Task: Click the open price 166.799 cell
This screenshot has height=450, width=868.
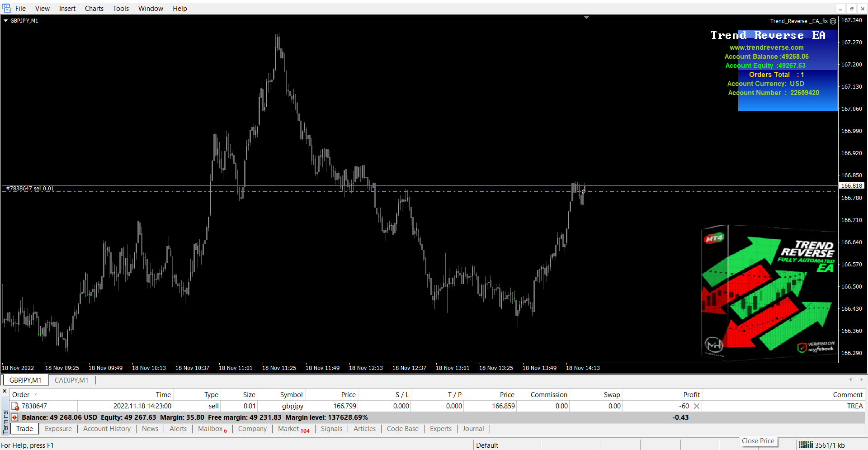Action: [331, 406]
